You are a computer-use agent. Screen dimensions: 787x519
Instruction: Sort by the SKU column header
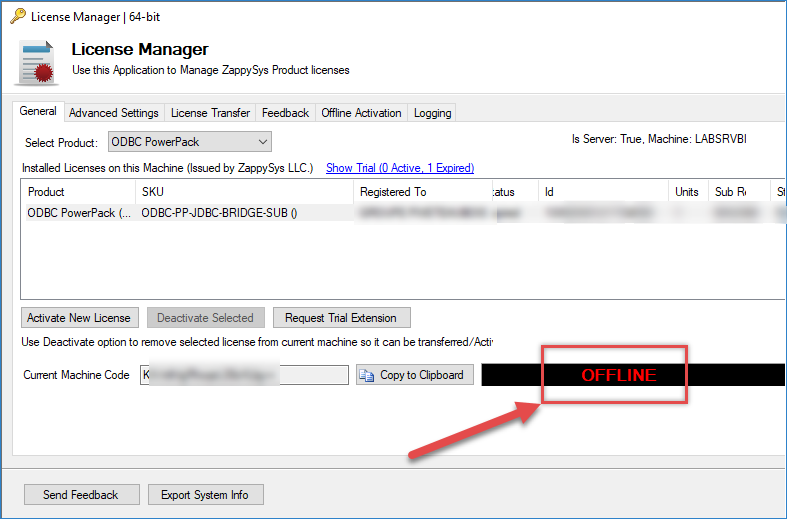[244, 192]
